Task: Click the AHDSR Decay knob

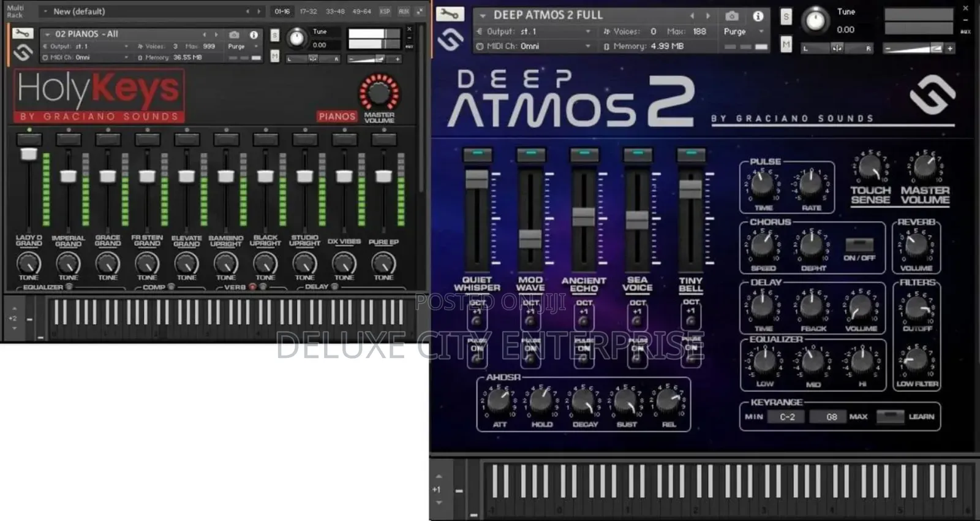Action: click(x=584, y=401)
